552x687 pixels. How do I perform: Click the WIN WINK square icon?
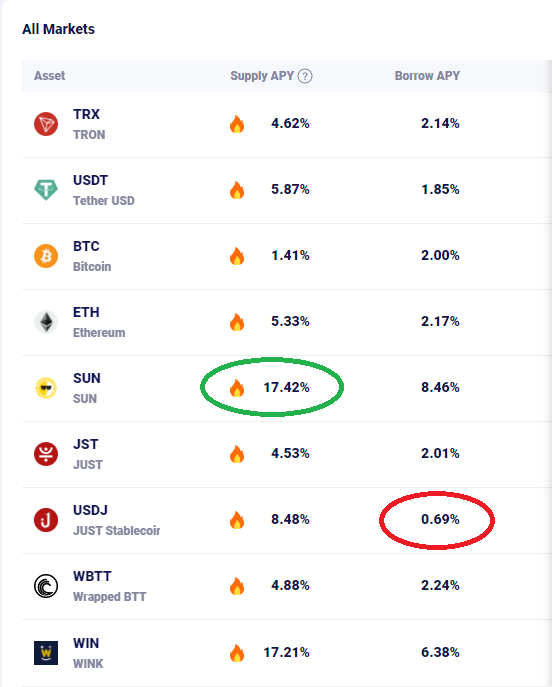click(x=46, y=653)
